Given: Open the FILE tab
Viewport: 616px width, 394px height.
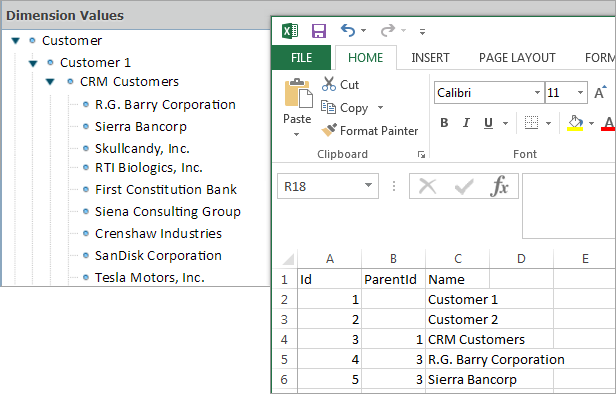Looking at the screenshot, I should point(301,58).
